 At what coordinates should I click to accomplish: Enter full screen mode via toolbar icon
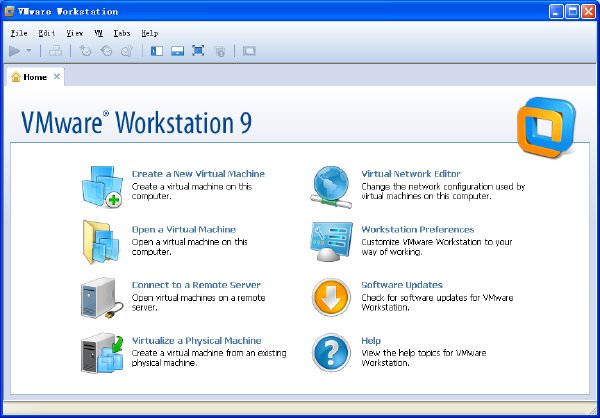(x=198, y=51)
